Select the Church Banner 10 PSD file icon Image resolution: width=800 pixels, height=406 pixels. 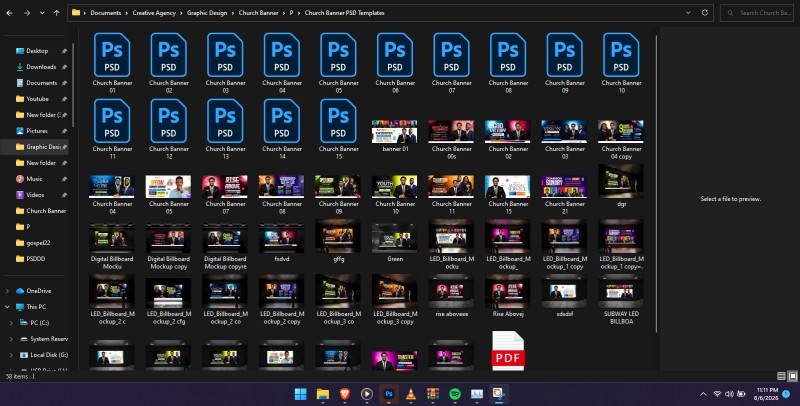click(x=621, y=55)
